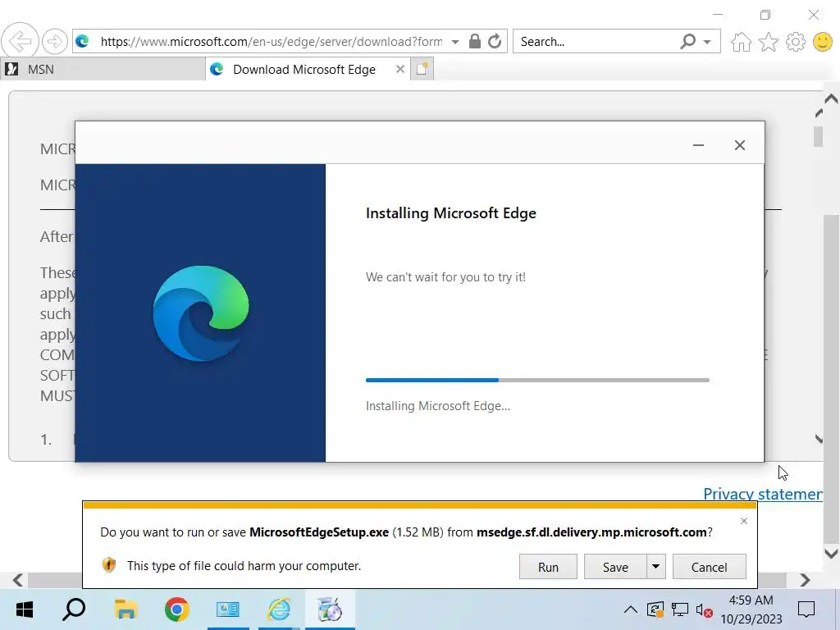This screenshot has height=630, width=840.
Task: Select the Download Microsoft Edge tab
Action: [x=304, y=69]
